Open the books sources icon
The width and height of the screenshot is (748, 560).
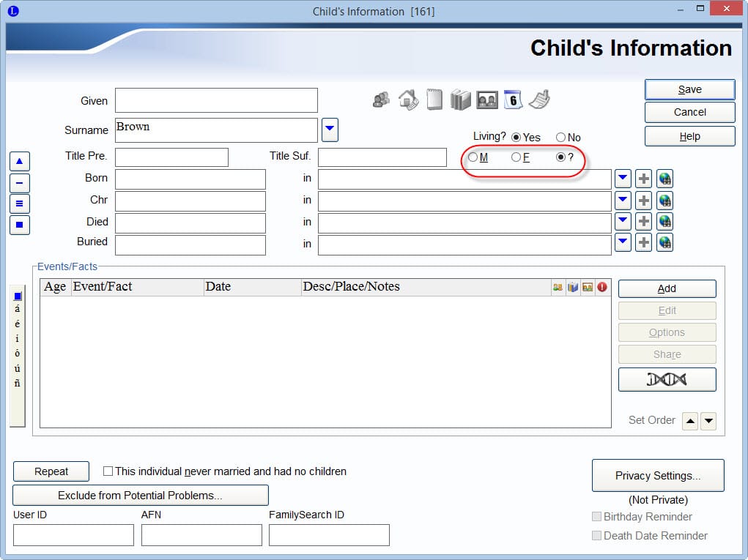460,100
